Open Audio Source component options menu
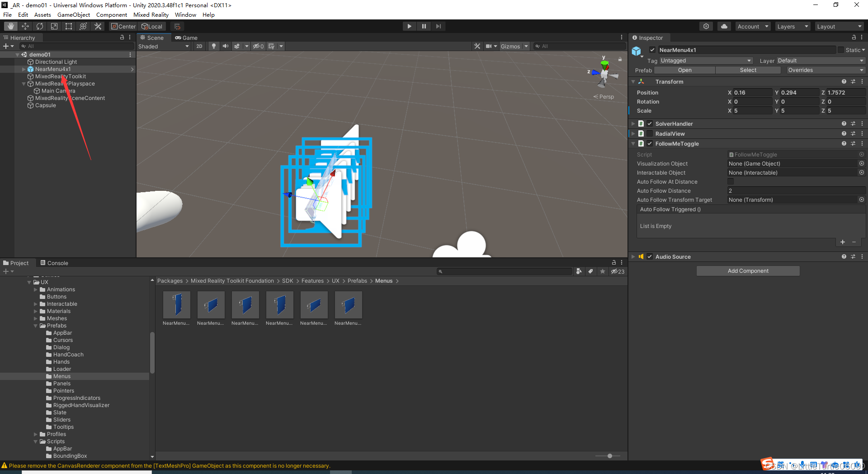 (862, 256)
